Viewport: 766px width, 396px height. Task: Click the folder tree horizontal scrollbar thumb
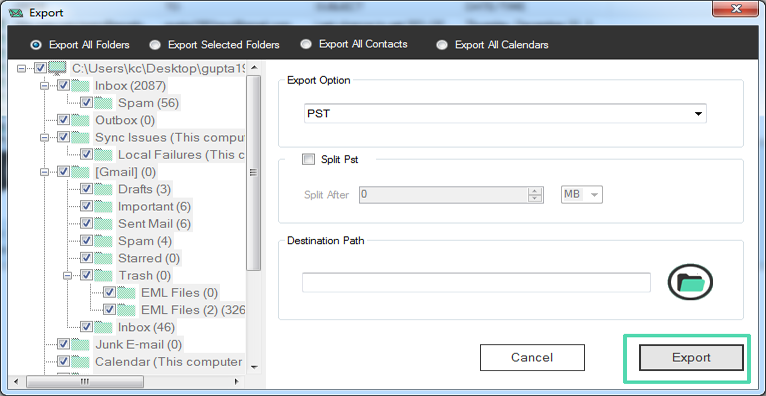tap(85, 381)
